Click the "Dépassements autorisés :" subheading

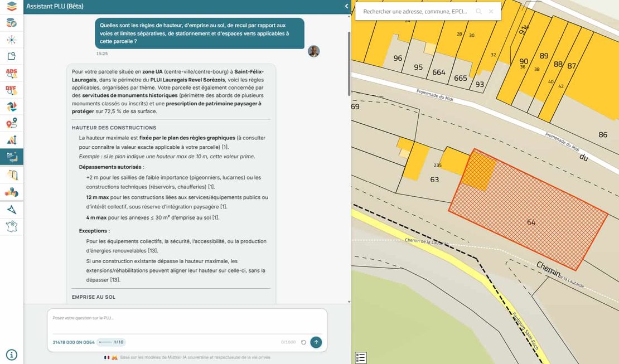(x=112, y=167)
